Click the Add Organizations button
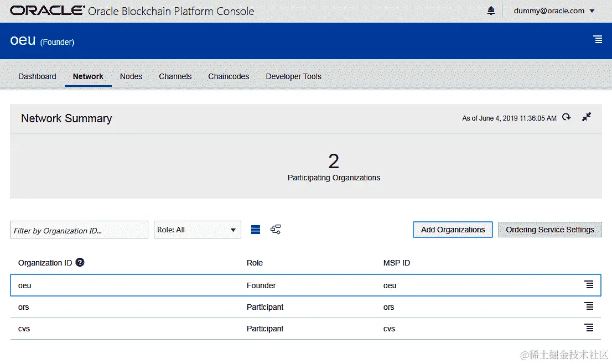This screenshot has height=364, width=612. pos(453,230)
